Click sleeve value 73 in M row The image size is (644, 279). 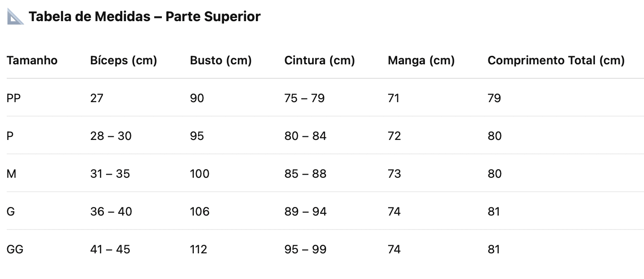[x=394, y=174]
